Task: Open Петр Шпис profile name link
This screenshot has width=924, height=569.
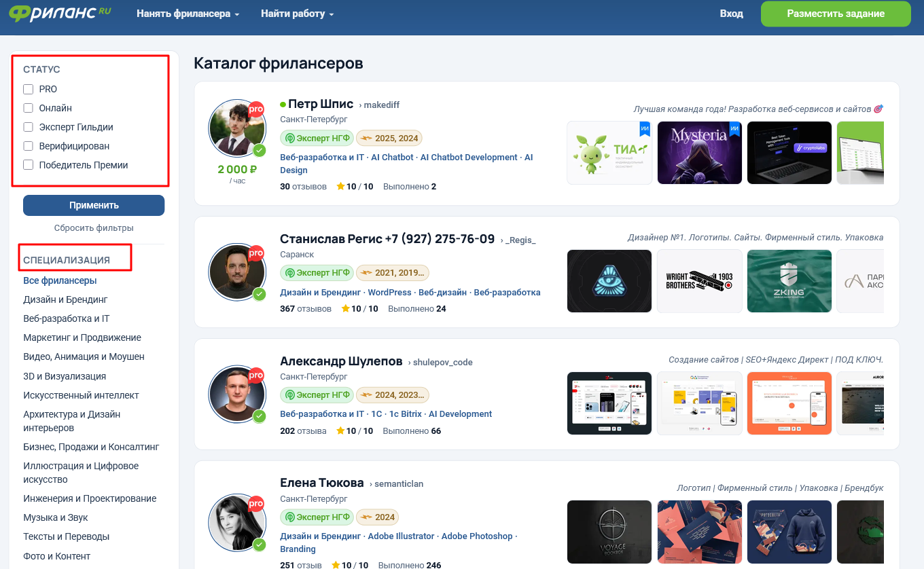Action: [321, 104]
